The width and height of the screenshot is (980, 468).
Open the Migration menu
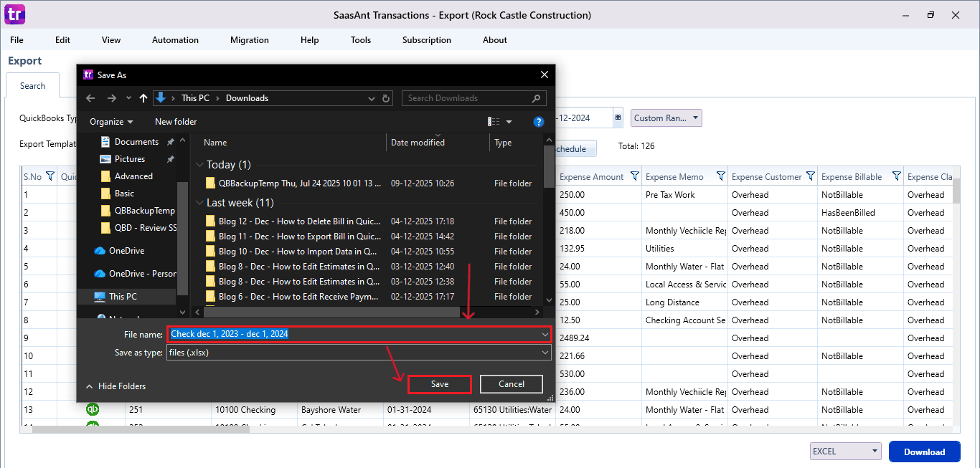point(250,40)
